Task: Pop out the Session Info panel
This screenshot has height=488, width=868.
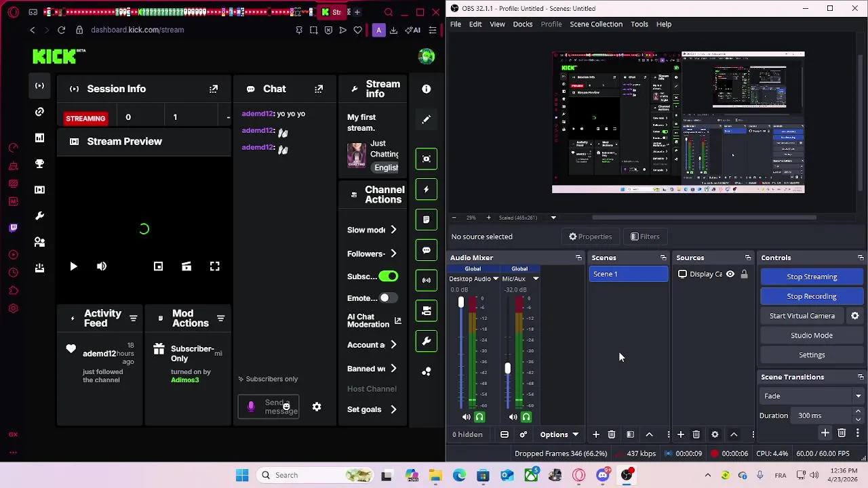Action: pos(214,89)
